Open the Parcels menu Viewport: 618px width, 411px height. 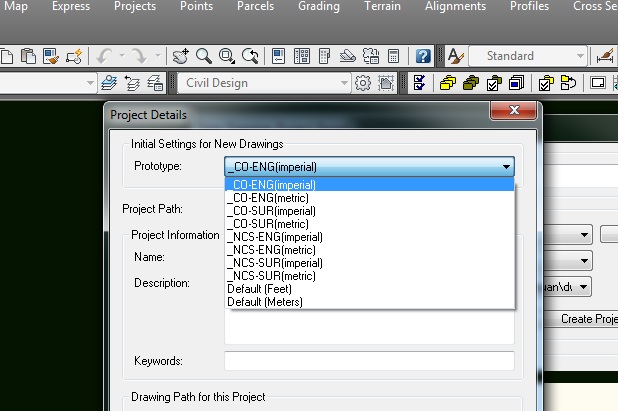(x=255, y=6)
